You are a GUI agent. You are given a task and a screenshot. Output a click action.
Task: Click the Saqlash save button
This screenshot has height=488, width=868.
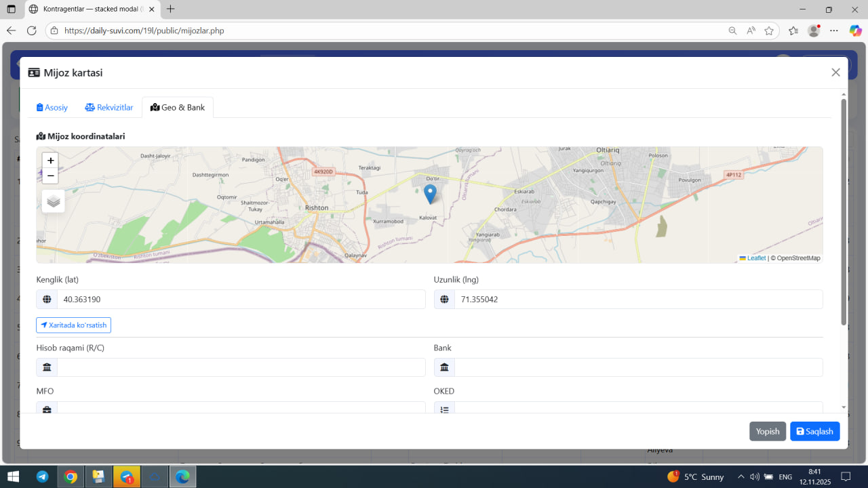pos(814,431)
